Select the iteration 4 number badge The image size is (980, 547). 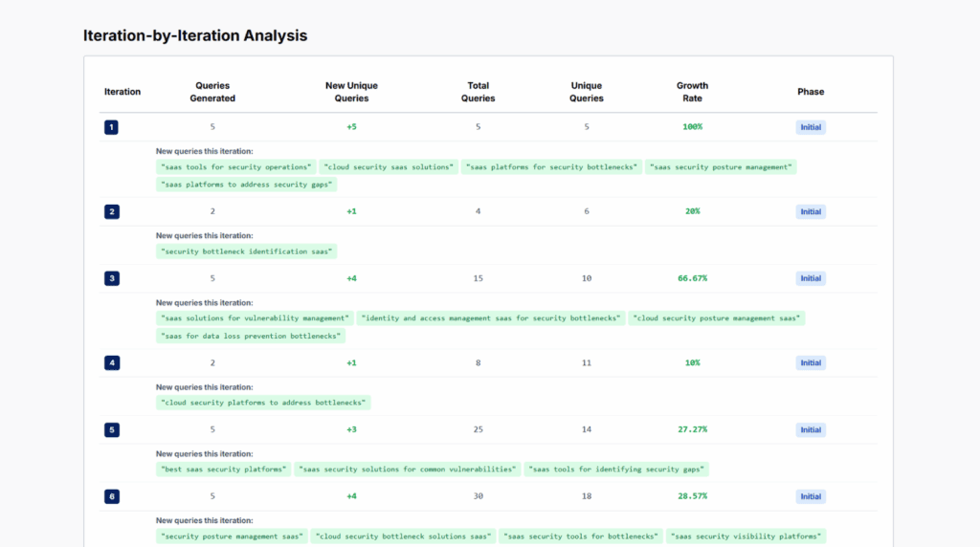[111, 362]
